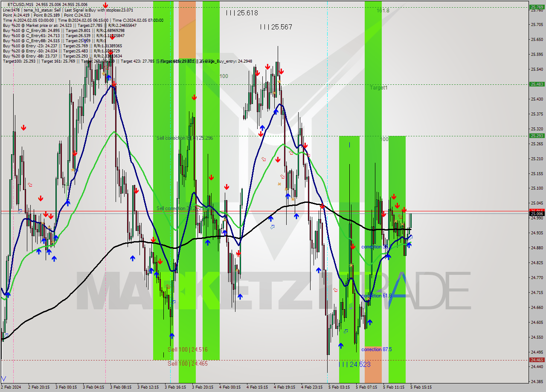Click the '2 Feb 20:15' time axis label

39,387
